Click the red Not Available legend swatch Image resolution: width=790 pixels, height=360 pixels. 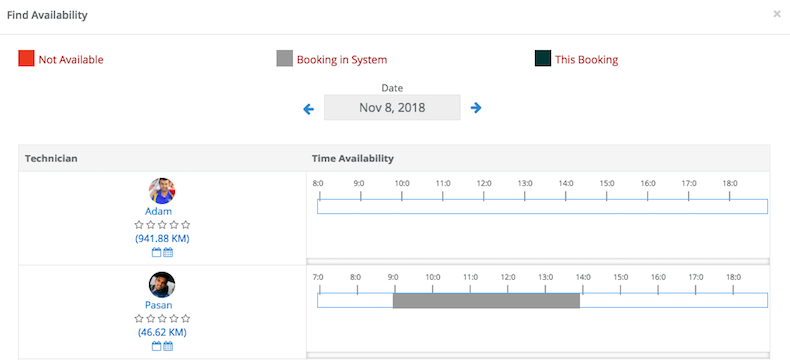[26, 58]
